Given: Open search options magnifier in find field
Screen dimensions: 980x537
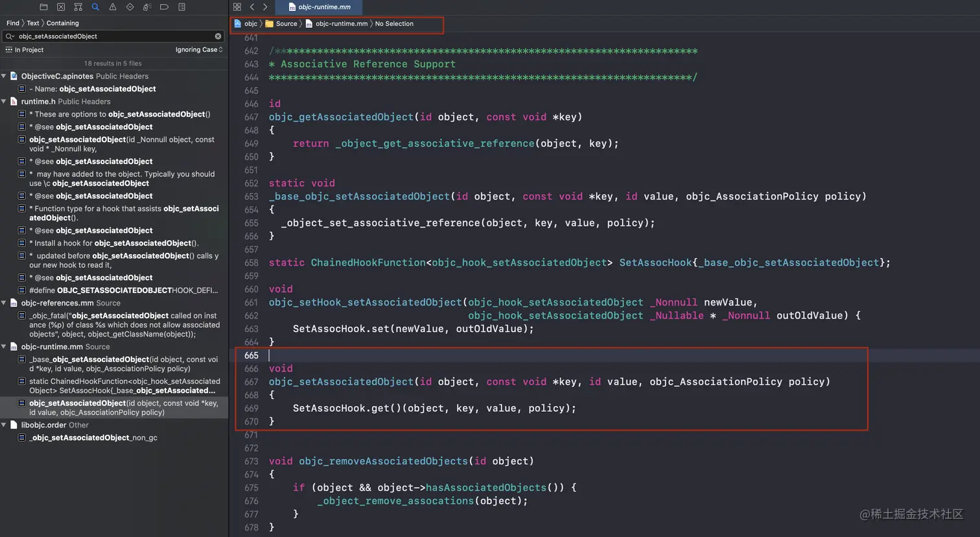Looking at the screenshot, I should click(10, 36).
